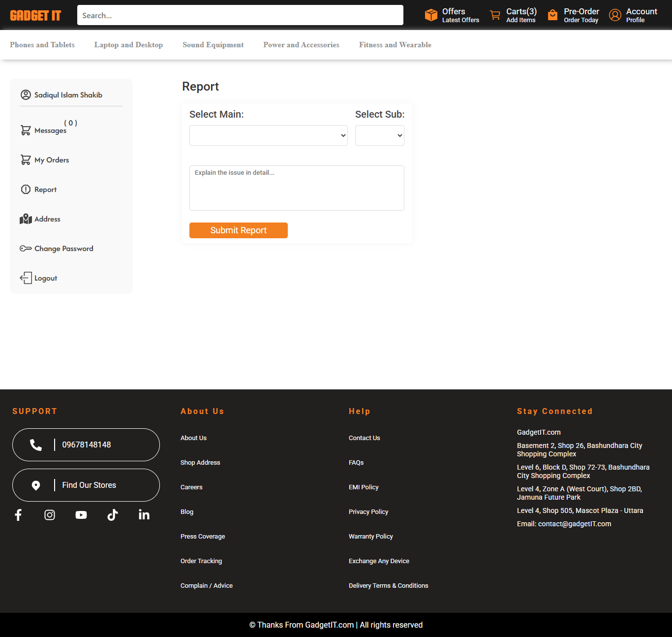Open the Select Main dropdown
Image resolution: width=672 pixels, height=637 pixels.
pyautogui.click(x=268, y=135)
